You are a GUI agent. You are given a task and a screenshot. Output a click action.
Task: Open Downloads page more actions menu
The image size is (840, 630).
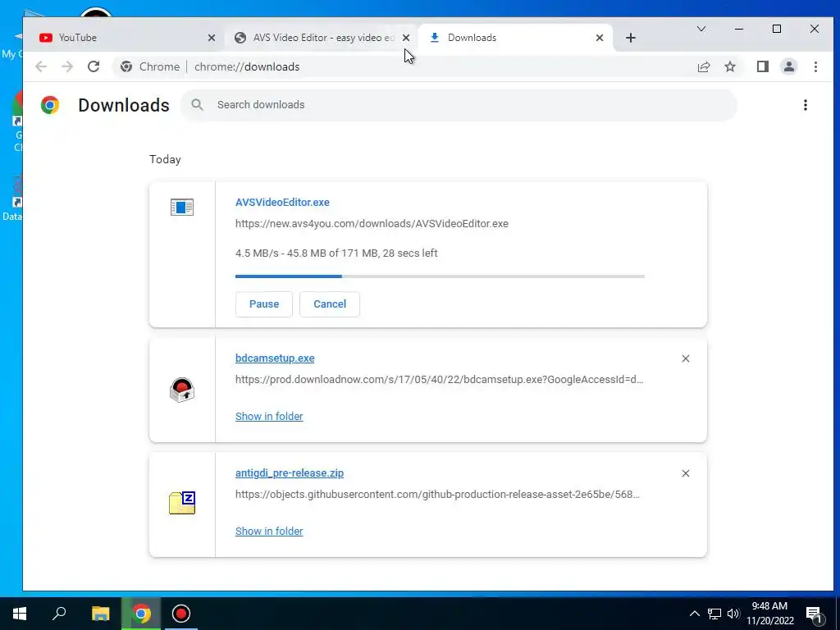pyautogui.click(x=806, y=105)
